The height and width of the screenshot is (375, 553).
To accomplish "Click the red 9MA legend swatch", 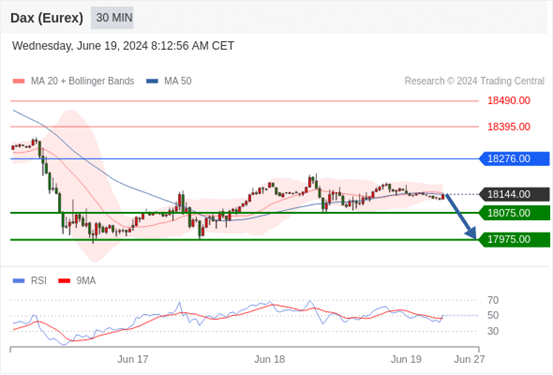I will point(64,281).
